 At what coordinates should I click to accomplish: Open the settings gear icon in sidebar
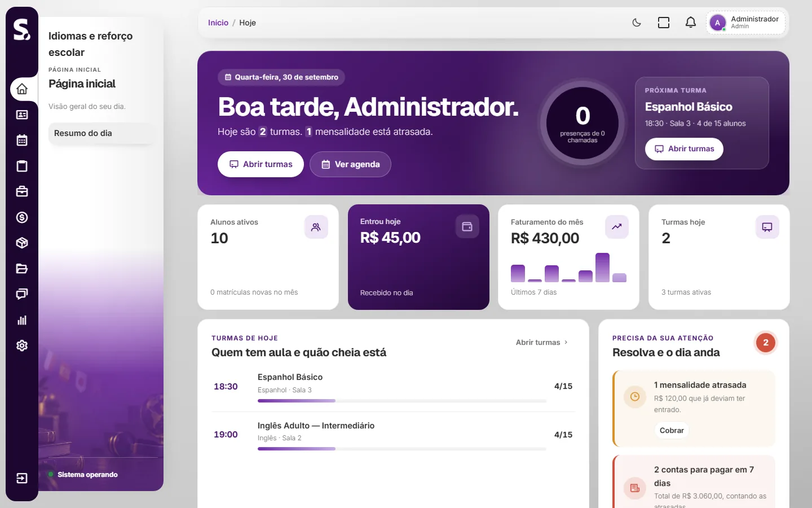pyautogui.click(x=22, y=345)
